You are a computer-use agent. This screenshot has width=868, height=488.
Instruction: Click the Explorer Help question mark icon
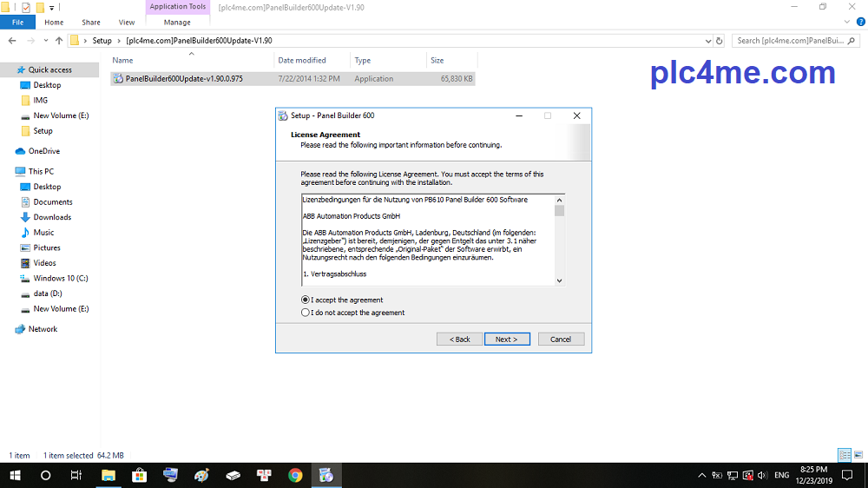860,22
